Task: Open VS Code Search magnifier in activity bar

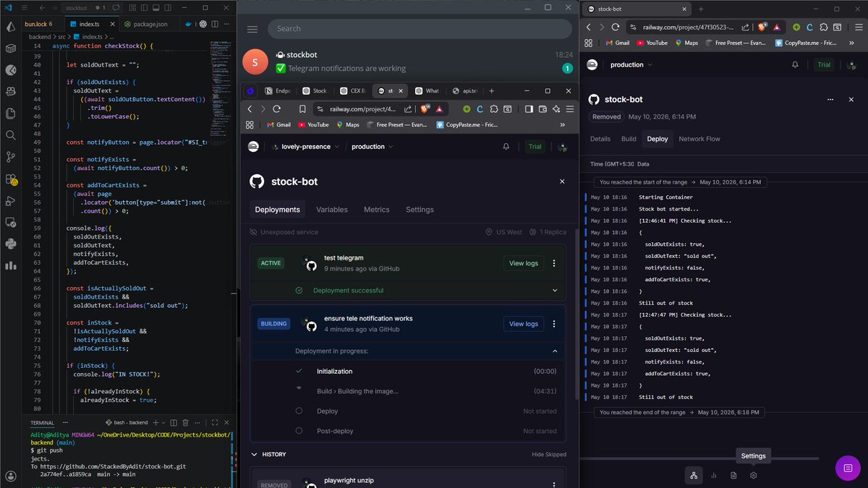Action: point(11,134)
